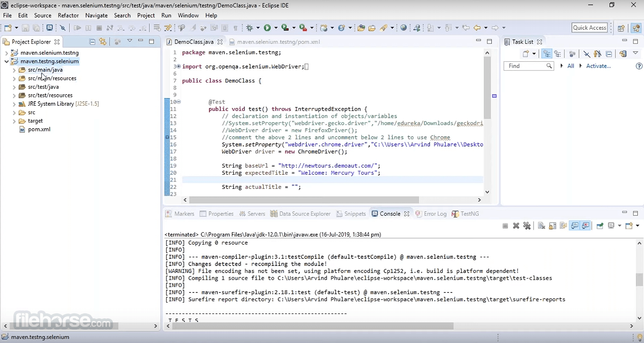Click the Collapse All icon in Project Explorer
The image size is (644, 343).
(92, 42)
